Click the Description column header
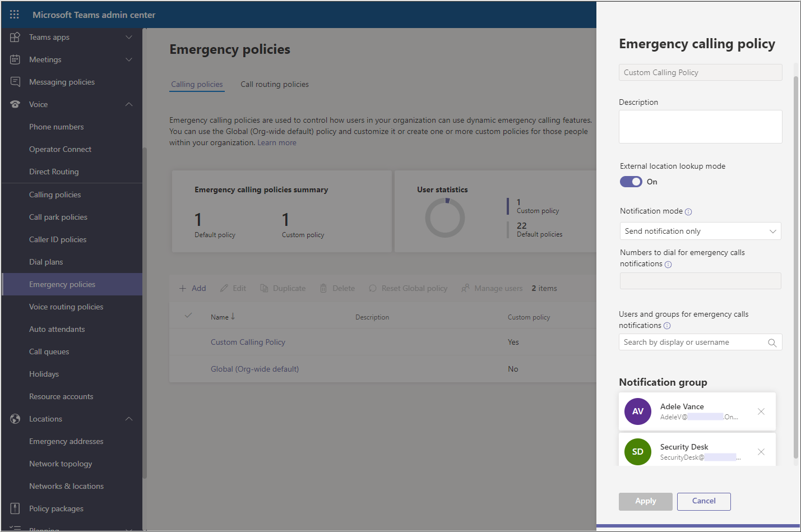This screenshot has width=801, height=532. coord(372,317)
